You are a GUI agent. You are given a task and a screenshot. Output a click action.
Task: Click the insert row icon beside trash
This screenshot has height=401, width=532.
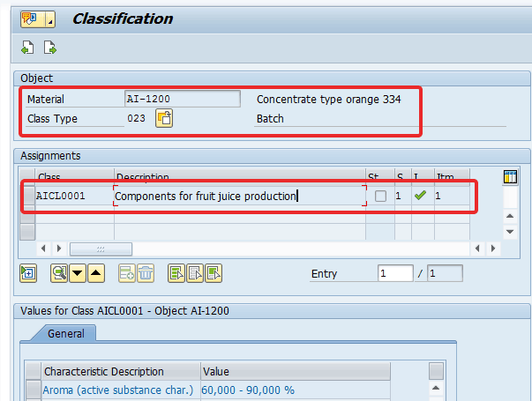point(127,273)
